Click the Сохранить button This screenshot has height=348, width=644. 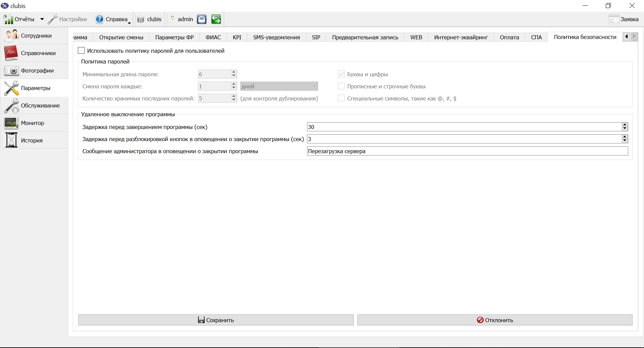[216, 320]
